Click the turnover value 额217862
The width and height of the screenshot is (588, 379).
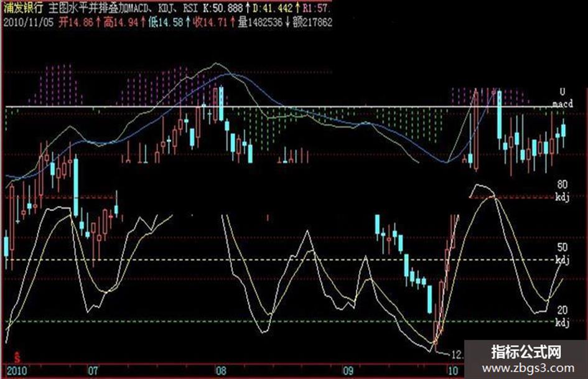click(312, 22)
